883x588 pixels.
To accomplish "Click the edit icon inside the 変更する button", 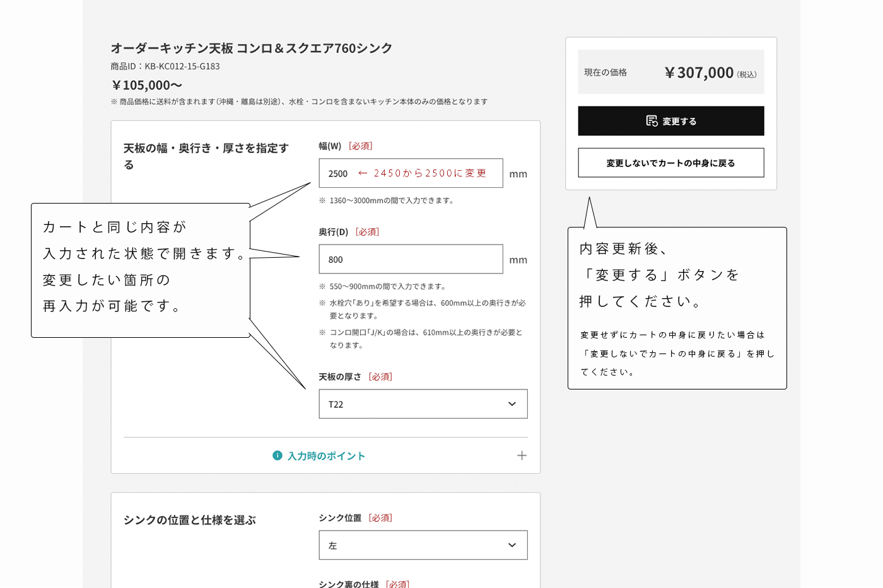I will [652, 121].
